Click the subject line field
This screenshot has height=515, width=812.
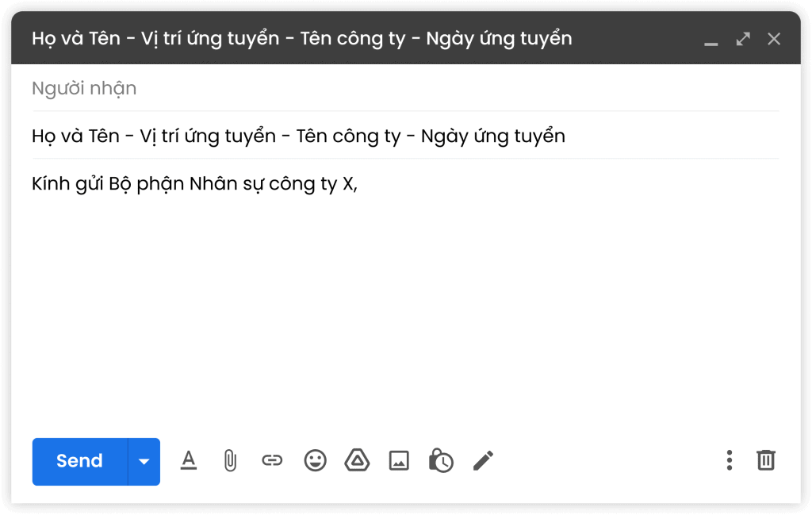coord(405,136)
